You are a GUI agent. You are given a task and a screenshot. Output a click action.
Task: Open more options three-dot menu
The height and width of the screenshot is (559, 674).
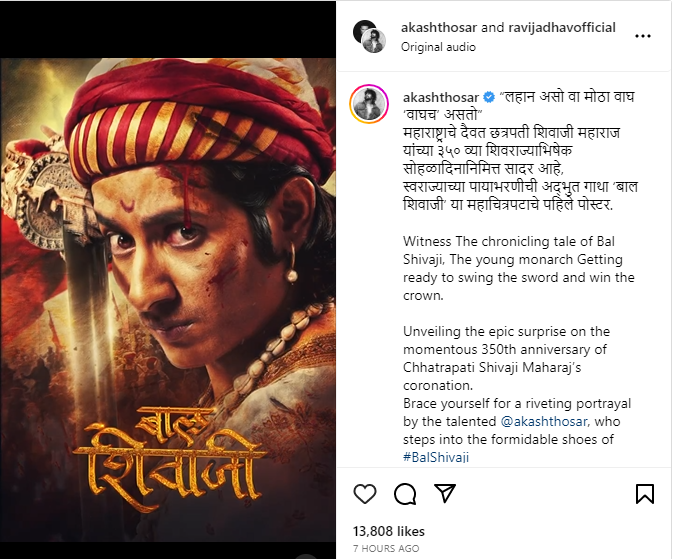click(643, 36)
